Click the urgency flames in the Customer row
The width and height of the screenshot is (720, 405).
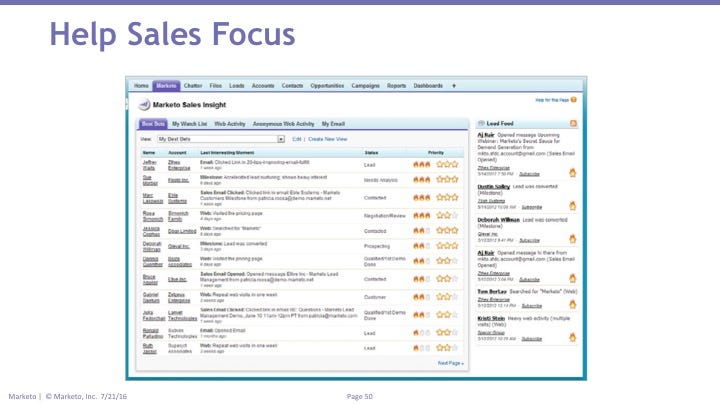point(422,297)
